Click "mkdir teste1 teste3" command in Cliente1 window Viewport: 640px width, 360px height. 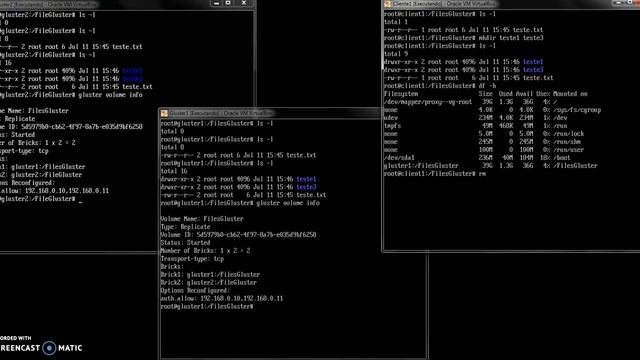click(511, 38)
